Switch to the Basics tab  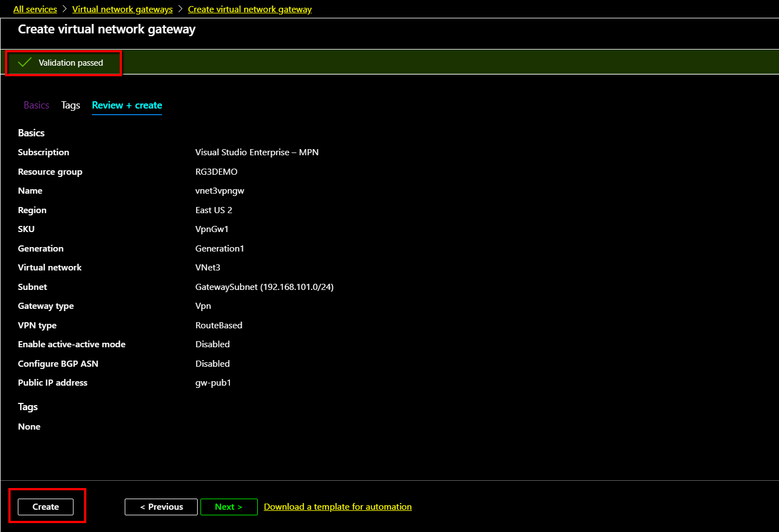(36, 105)
